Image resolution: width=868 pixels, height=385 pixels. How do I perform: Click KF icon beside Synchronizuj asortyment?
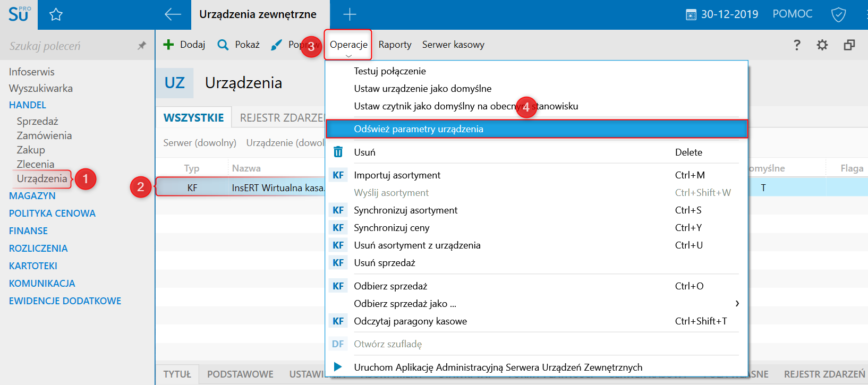pyautogui.click(x=338, y=210)
